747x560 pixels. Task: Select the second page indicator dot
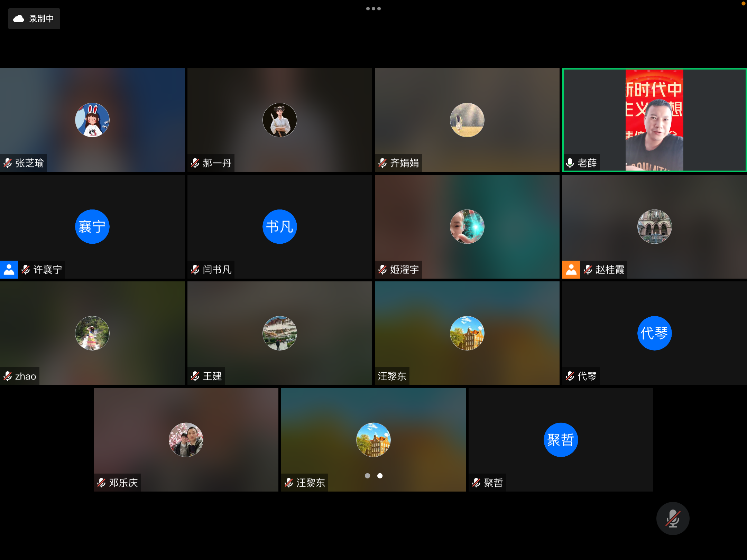click(x=380, y=476)
